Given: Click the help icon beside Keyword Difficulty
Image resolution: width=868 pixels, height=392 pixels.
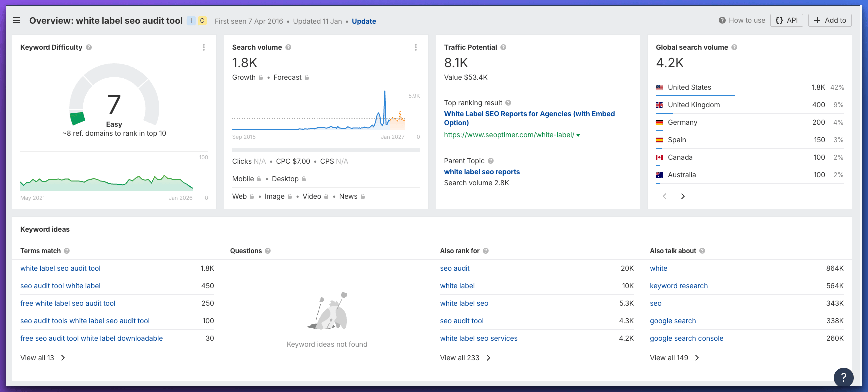Looking at the screenshot, I should click(x=89, y=47).
